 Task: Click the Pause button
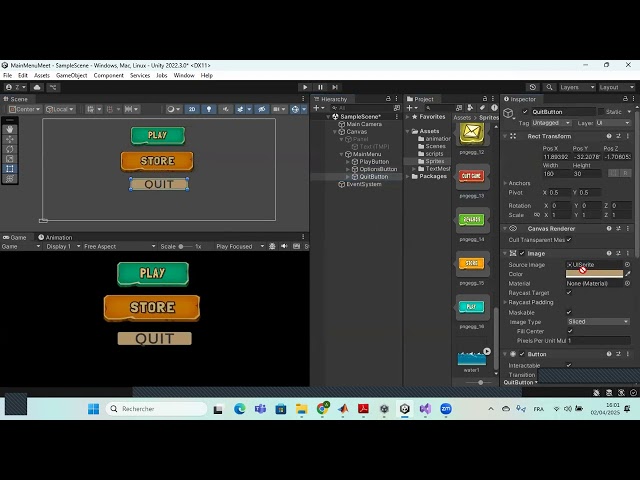click(320, 87)
